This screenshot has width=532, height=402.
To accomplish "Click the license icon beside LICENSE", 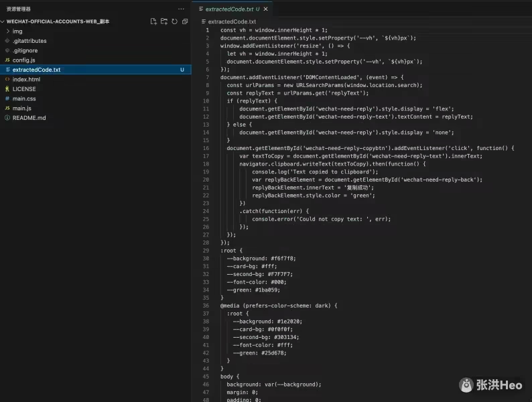I will point(7,89).
